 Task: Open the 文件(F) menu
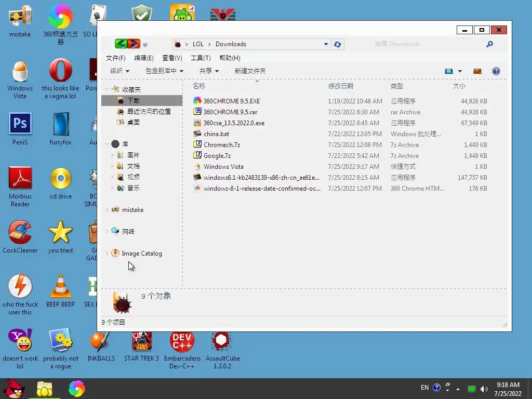(116, 58)
